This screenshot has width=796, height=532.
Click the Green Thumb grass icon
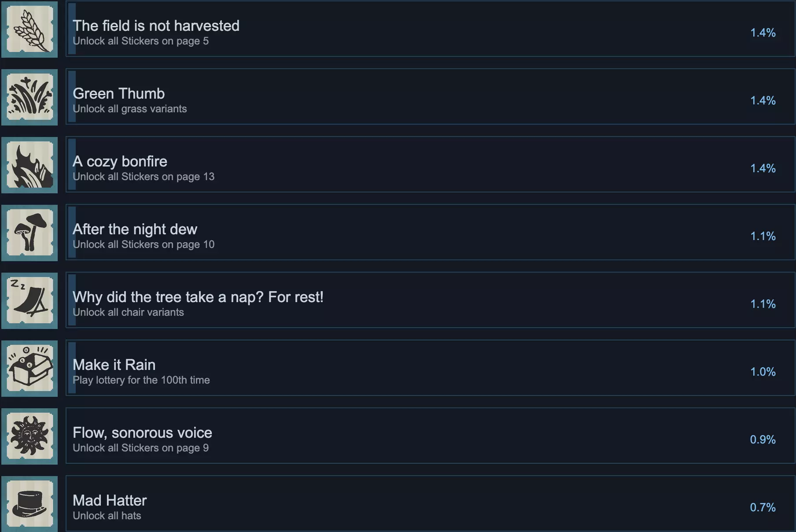(29, 97)
